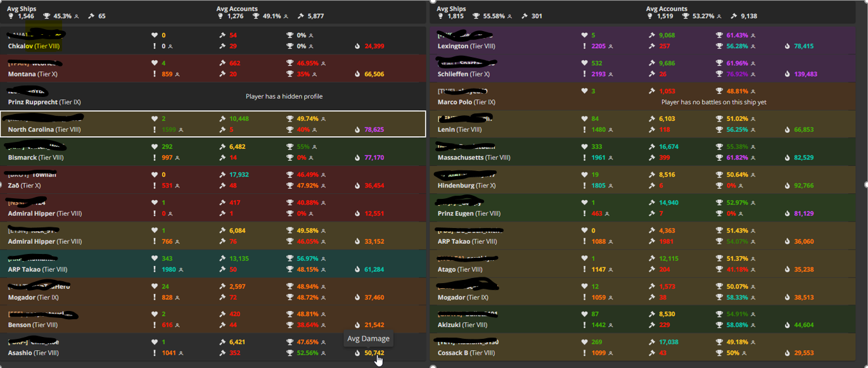This screenshot has height=368, width=868.
Task: Click the Akizuki average damage value 44,604
Action: (803, 325)
